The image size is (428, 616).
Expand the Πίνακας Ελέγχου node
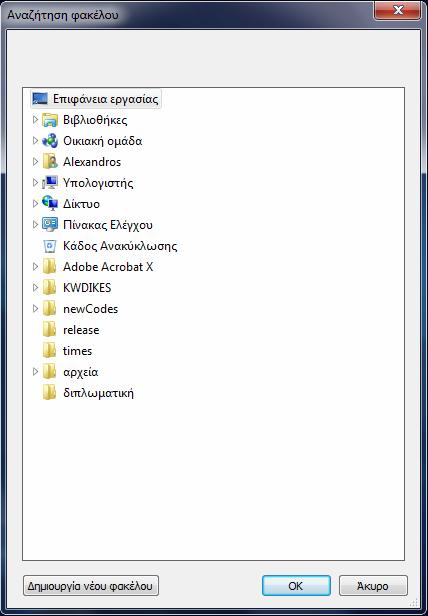click(x=35, y=224)
